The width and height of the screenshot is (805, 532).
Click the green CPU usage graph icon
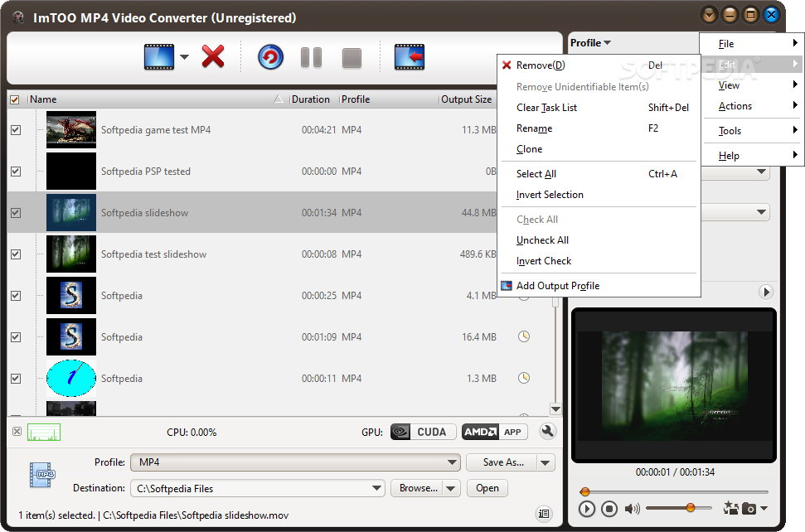tap(44, 433)
